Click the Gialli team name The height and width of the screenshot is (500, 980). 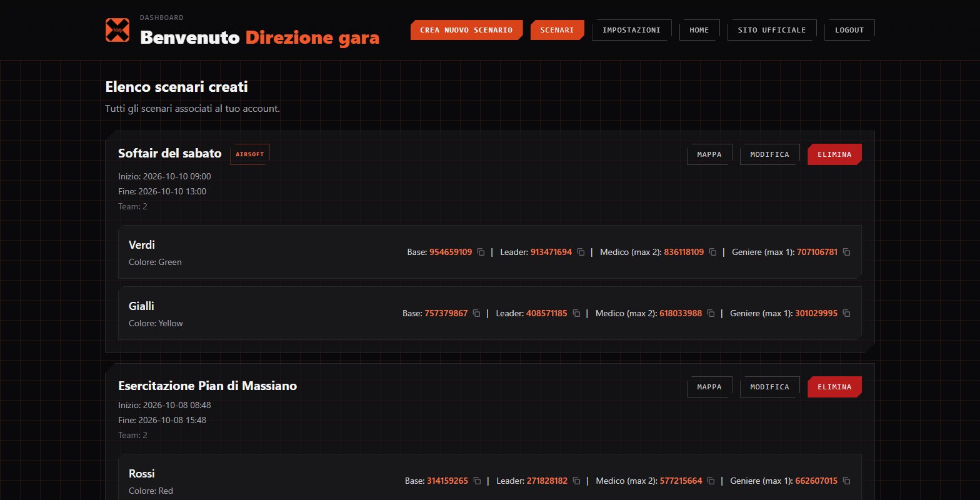pyautogui.click(x=141, y=306)
